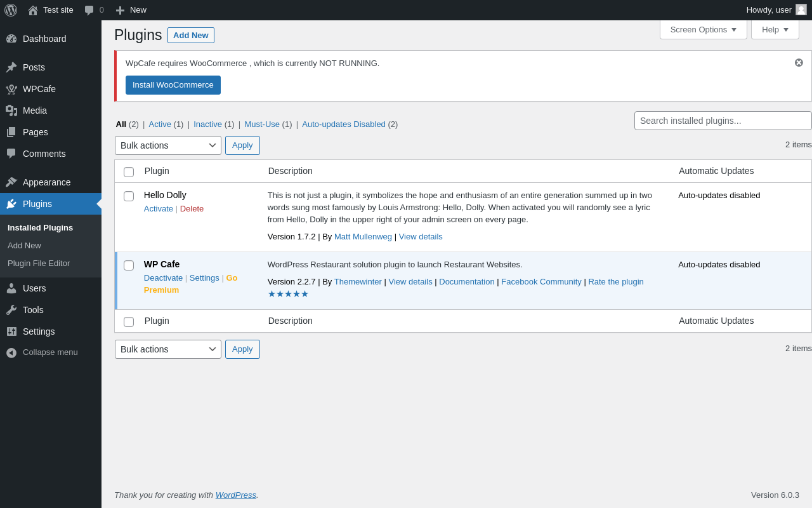Image resolution: width=812 pixels, height=508 pixels.
Task: Open the comments bubble icon in admin bar
Action: (x=89, y=10)
